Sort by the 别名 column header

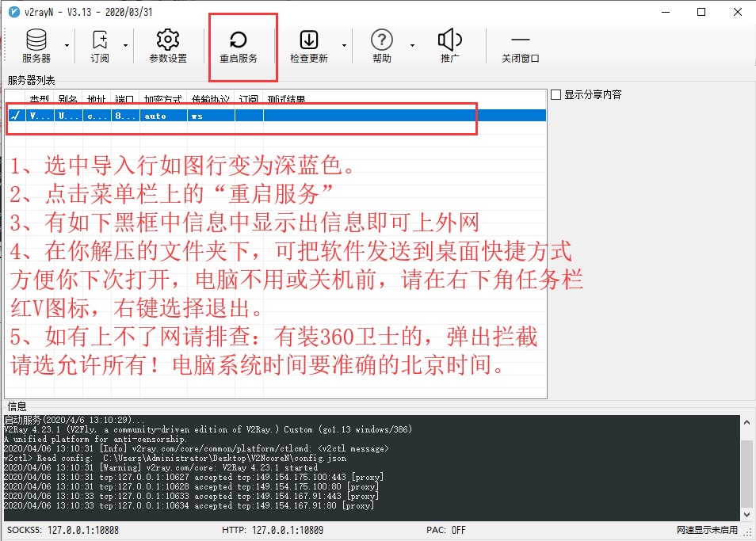point(68,97)
